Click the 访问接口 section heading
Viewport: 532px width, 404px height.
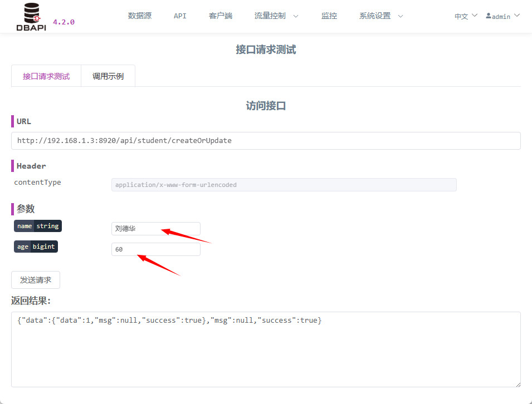(266, 106)
